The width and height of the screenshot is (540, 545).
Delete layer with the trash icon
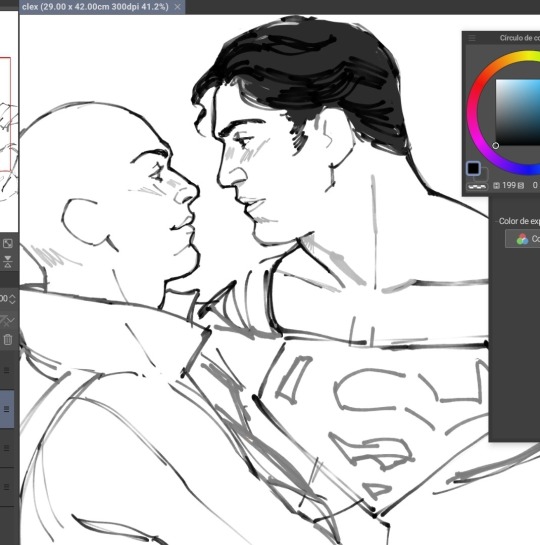(8, 340)
